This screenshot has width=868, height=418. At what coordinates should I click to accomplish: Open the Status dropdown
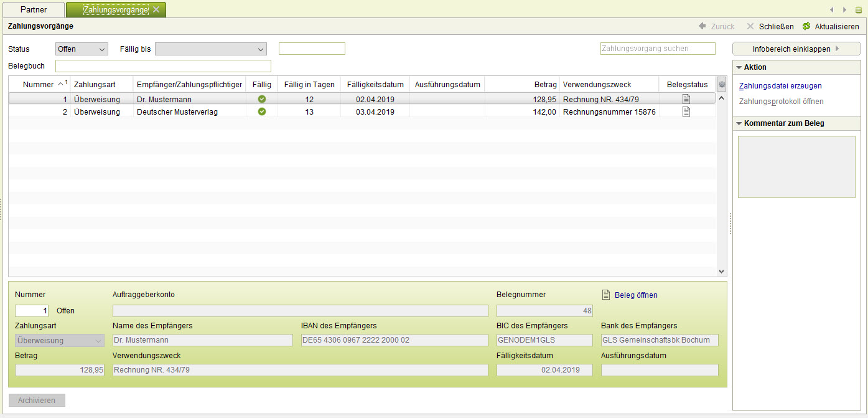tap(82, 49)
